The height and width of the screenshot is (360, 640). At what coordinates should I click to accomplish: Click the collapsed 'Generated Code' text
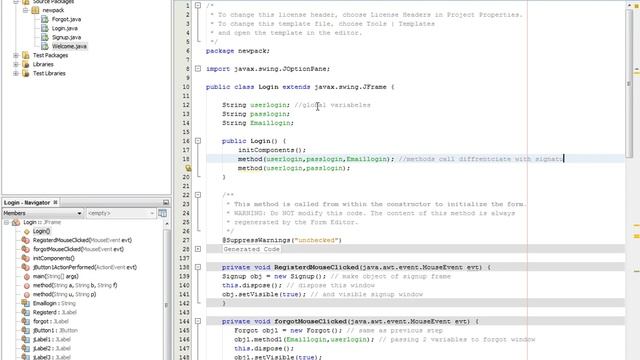pyautogui.click(x=251, y=249)
